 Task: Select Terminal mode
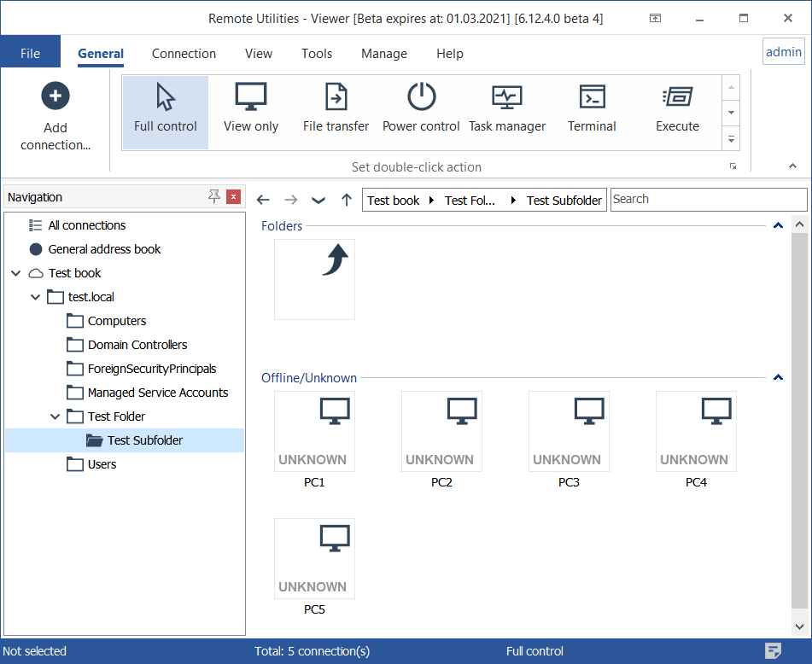[x=592, y=113]
